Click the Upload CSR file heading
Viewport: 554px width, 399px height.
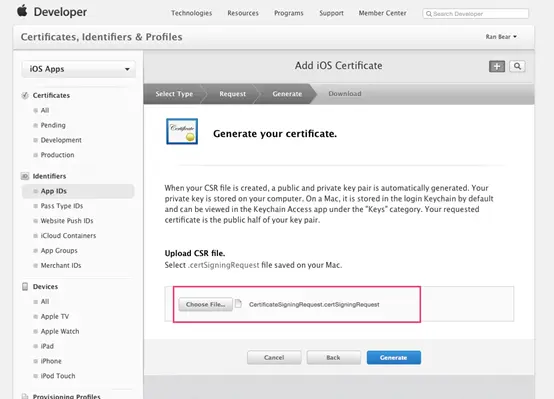[x=195, y=253]
